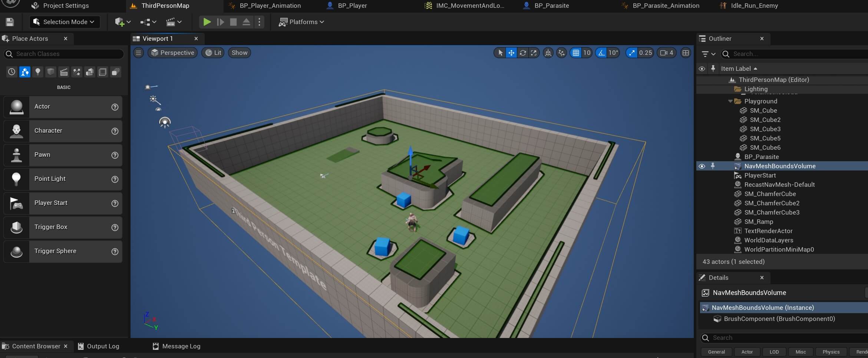Close the Viewport 1 tab
Viewport: 868px width, 358px height.
point(196,39)
